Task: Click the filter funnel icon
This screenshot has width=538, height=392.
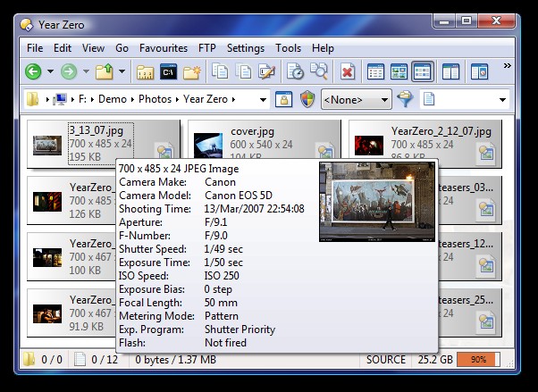Action: (405, 99)
